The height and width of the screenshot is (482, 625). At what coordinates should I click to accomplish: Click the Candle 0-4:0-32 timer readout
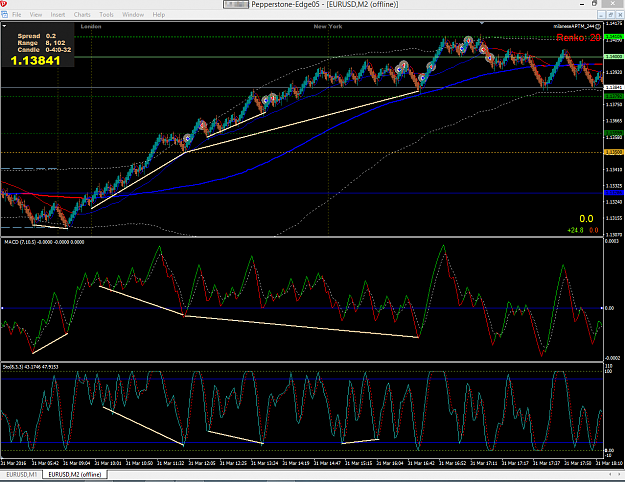(x=44, y=50)
